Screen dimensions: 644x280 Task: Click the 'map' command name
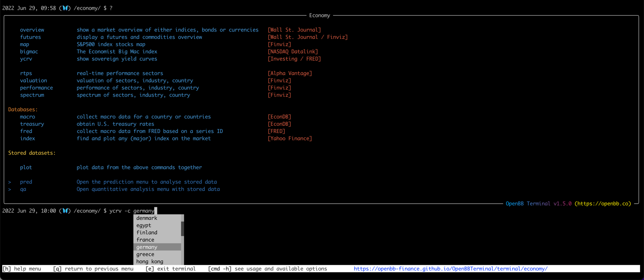[25, 44]
